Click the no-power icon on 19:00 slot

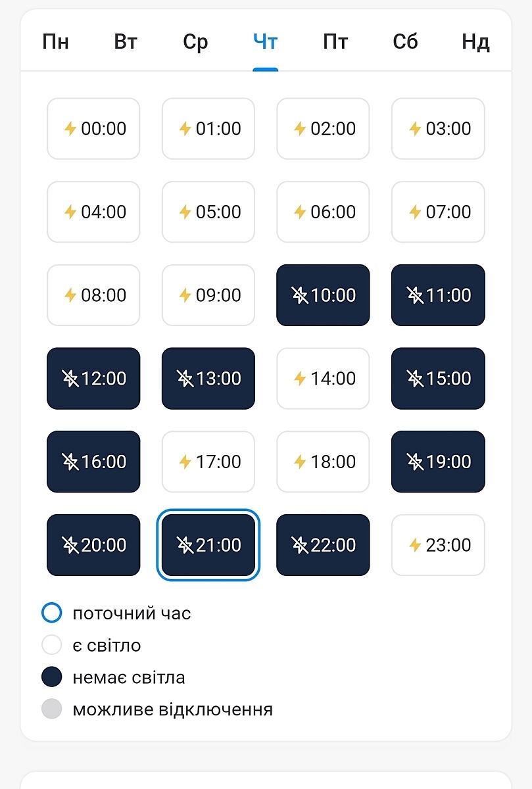[415, 462]
